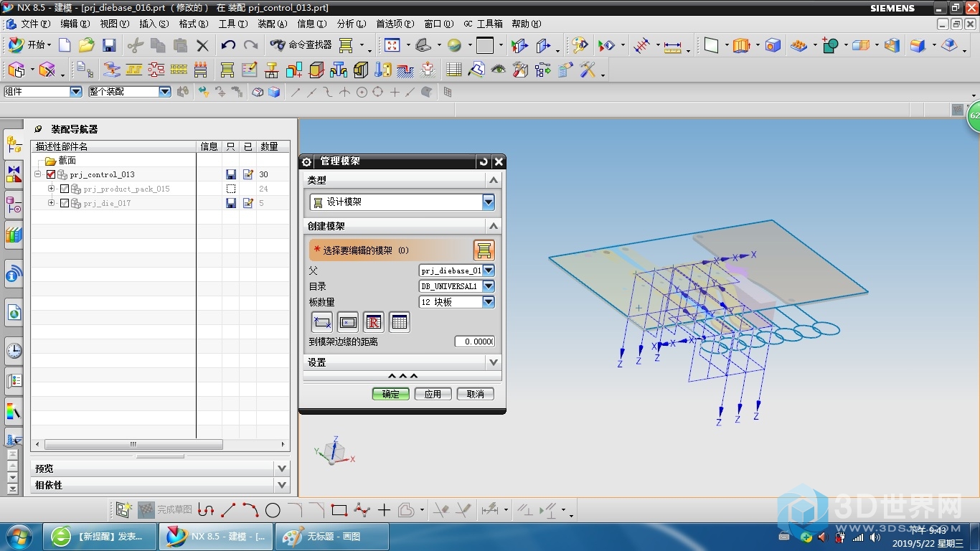Select the Circle sketch tool
Image resolution: width=980 pixels, height=551 pixels.
273,510
